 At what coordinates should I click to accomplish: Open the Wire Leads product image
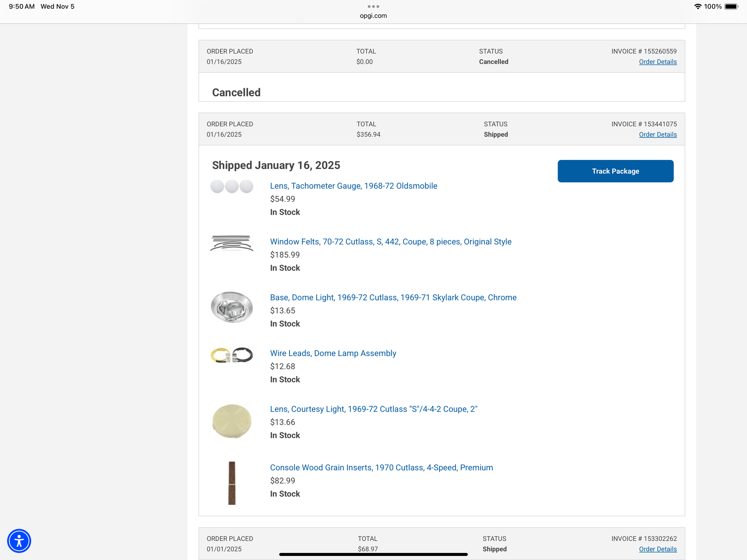pyautogui.click(x=232, y=355)
